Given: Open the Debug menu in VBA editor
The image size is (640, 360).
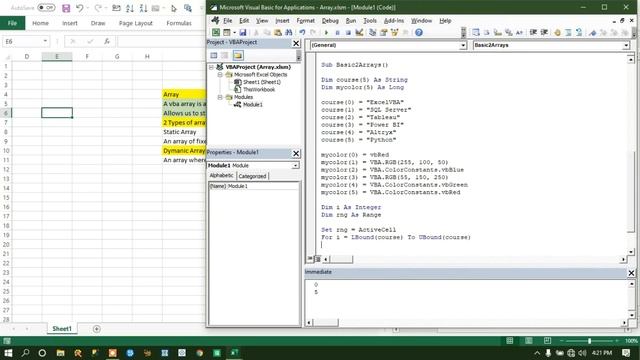Looking at the screenshot, I should 330,21.
